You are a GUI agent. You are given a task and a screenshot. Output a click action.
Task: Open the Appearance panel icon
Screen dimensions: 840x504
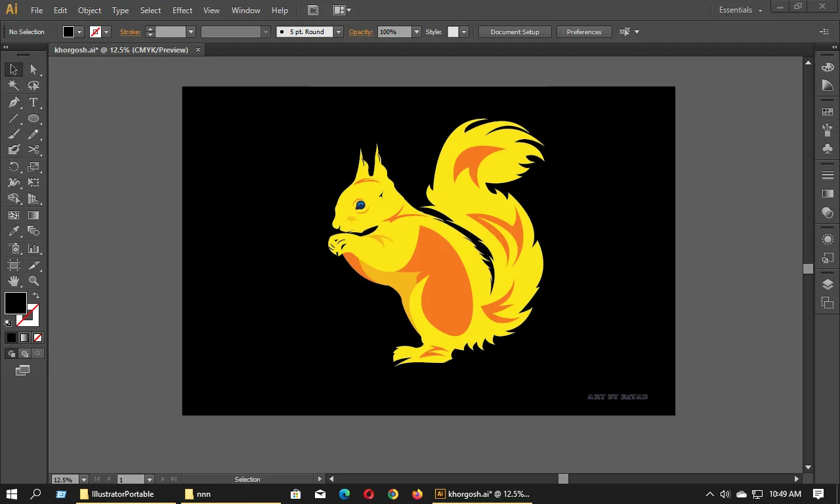(x=828, y=240)
